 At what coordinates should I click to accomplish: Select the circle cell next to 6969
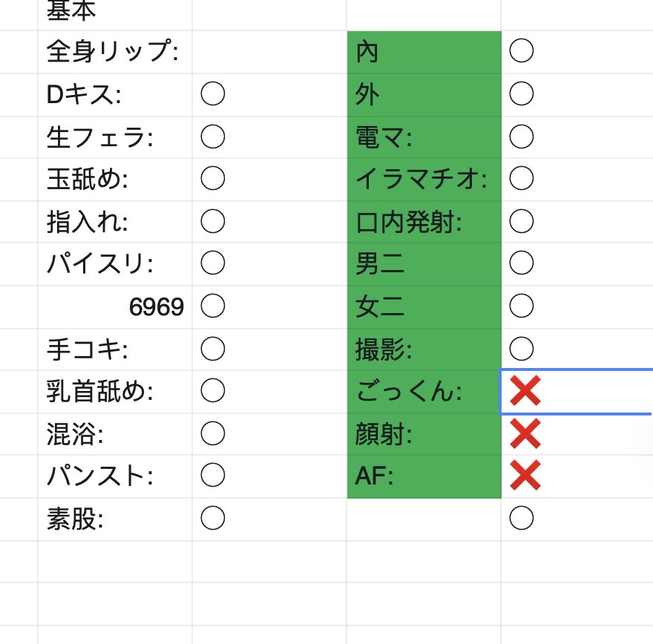(269, 306)
